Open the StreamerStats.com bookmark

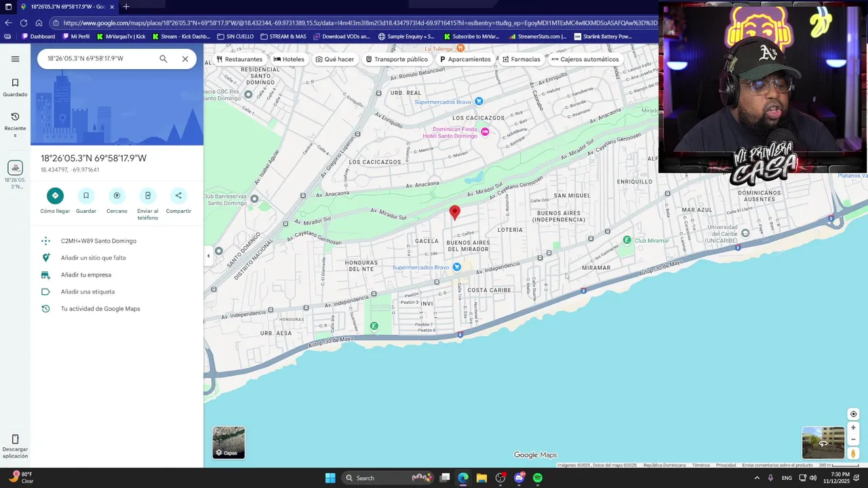coord(538,37)
